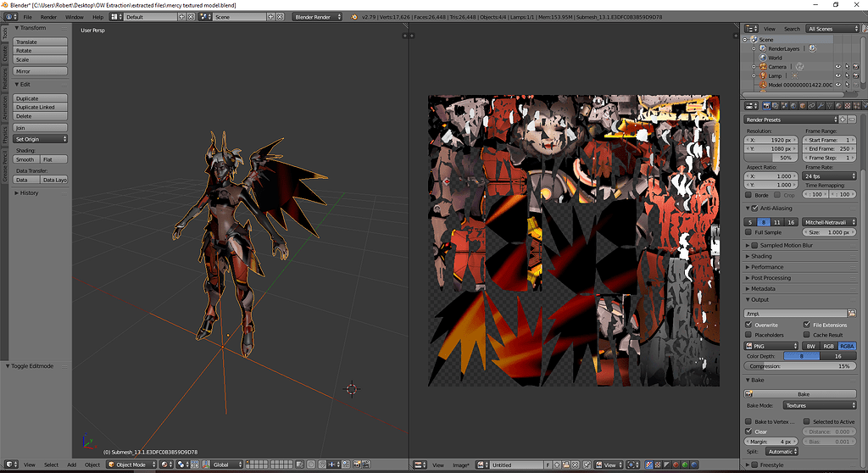Screen dimensions: 868x473
Task: Toggle Lamp visibility eye in outliner
Action: click(838, 76)
